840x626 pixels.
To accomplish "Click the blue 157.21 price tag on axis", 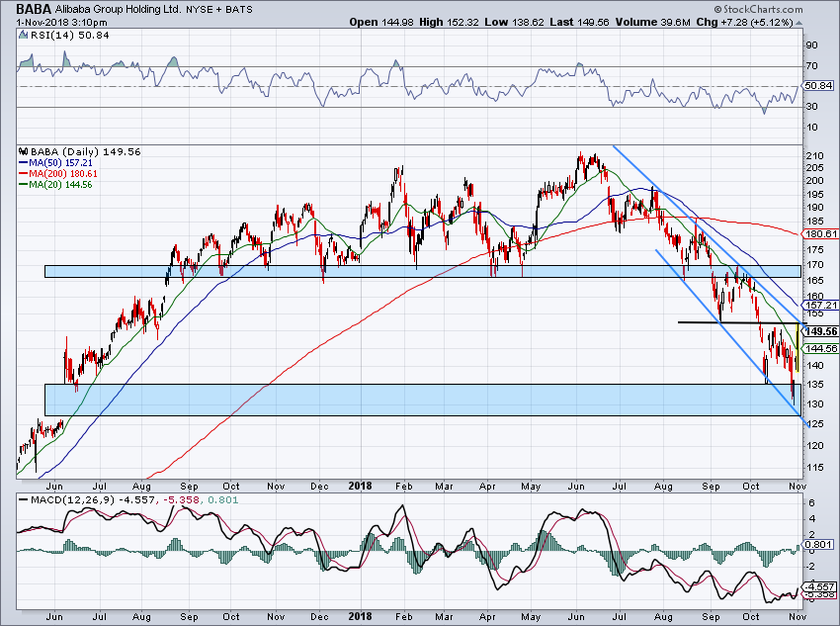I will (820, 305).
